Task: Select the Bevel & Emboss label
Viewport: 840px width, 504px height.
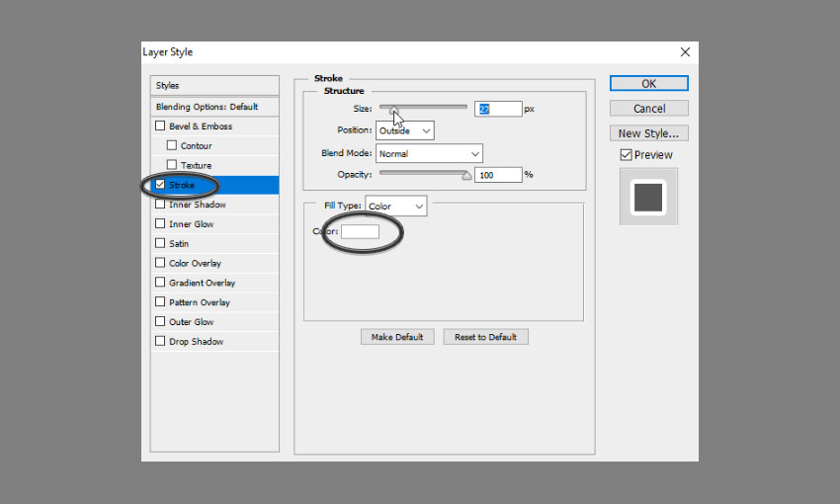Action: coord(201,126)
